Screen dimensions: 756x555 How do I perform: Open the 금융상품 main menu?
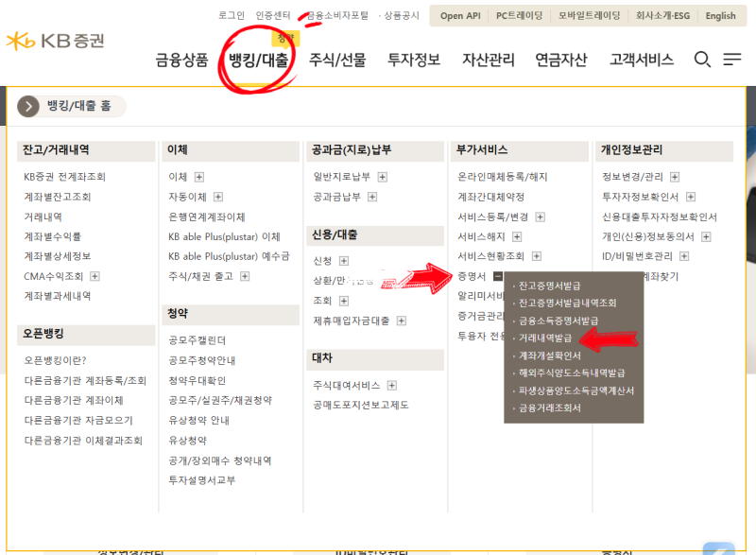click(181, 60)
